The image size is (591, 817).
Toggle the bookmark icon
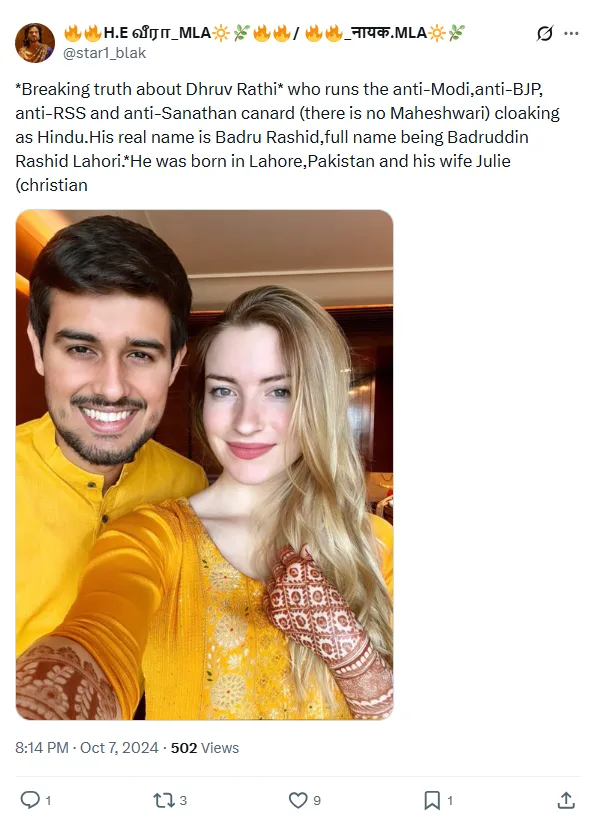(432, 800)
